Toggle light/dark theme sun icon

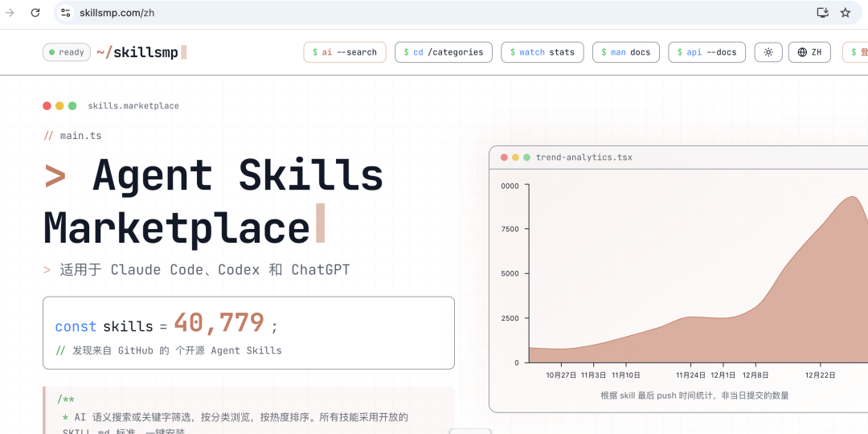click(x=768, y=52)
